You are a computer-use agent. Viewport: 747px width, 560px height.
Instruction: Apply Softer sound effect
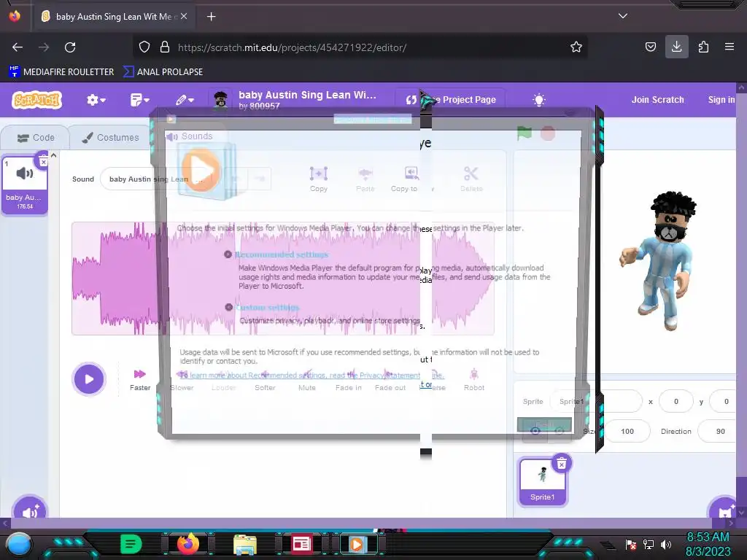[x=265, y=379]
